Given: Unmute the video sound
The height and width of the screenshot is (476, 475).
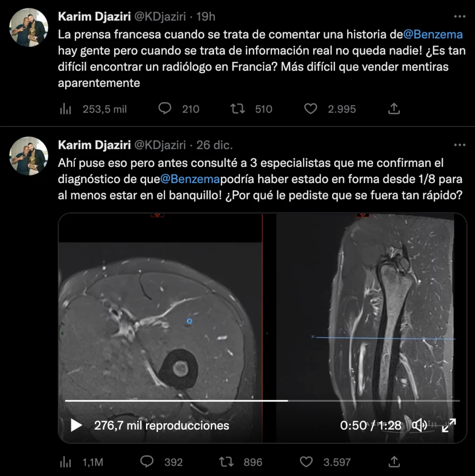Looking at the screenshot, I should [x=420, y=425].
